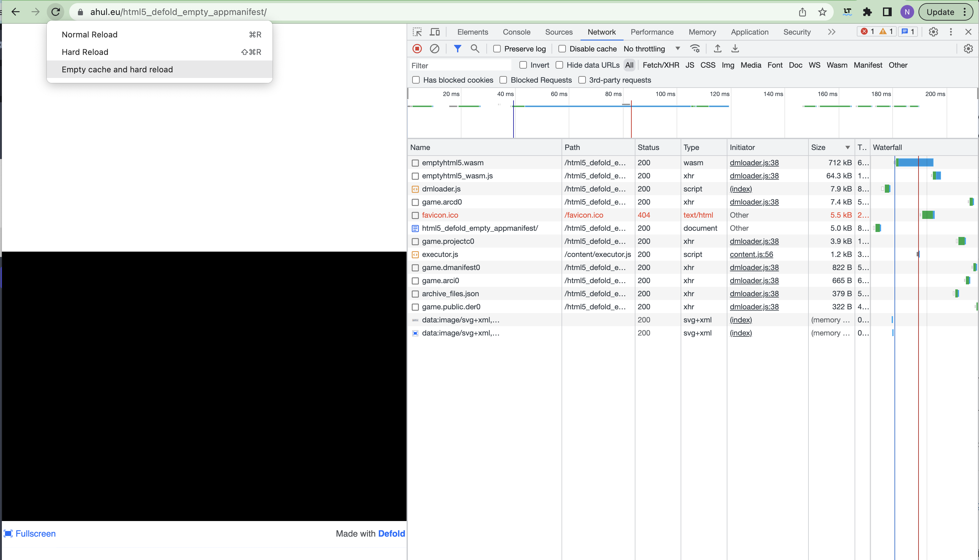979x560 pixels.
Task: Select the favicon.ico request row
Action: click(x=692, y=215)
